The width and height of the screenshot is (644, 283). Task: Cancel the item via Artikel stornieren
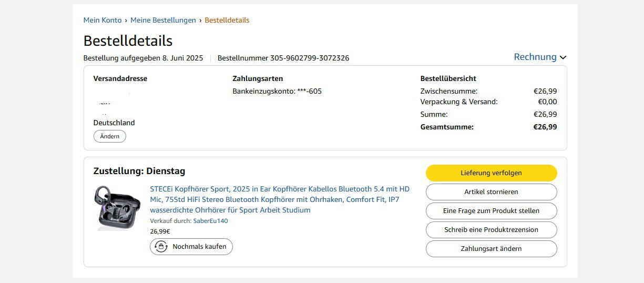[x=491, y=192]
